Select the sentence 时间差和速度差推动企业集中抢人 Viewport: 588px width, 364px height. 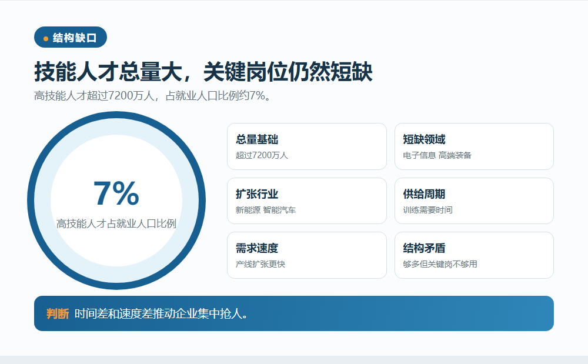161,314
